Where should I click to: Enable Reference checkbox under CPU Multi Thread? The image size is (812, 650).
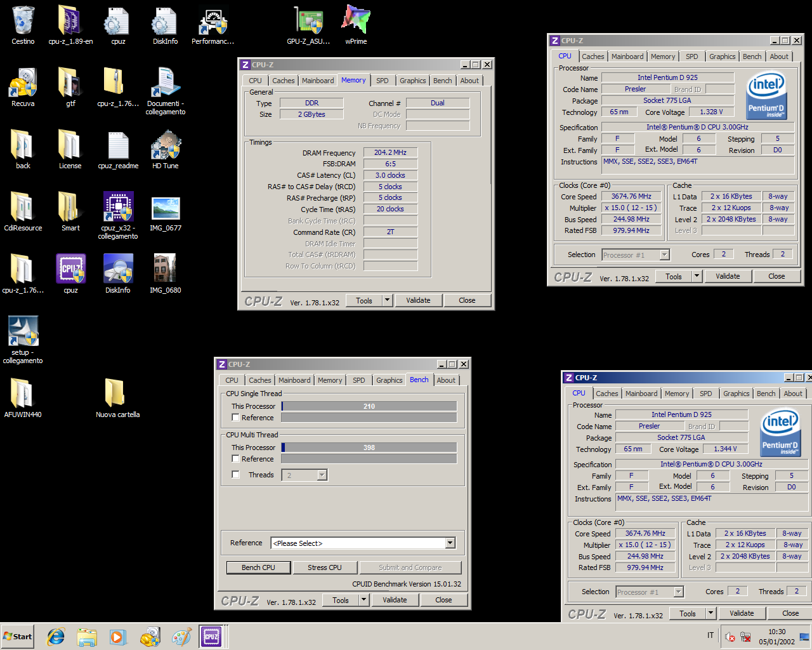click(x=236, y=459)
